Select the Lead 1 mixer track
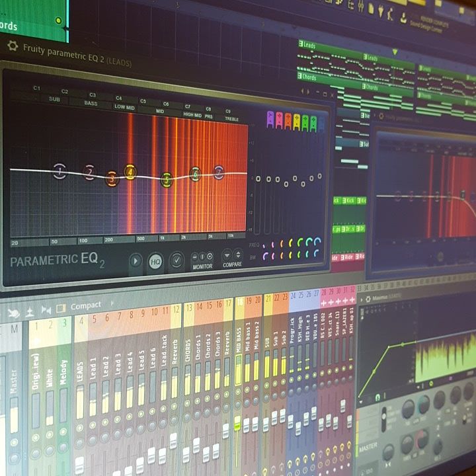 (93, 368)
